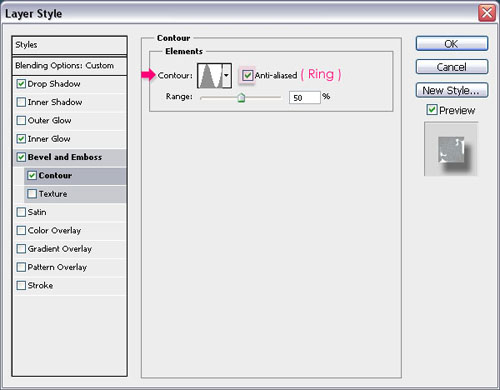Toggle the Anti-aliased checkbox

coord(247,75)
